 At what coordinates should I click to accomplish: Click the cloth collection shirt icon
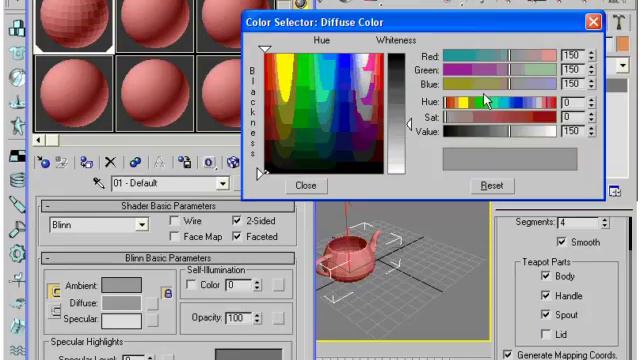coord(17,53)
